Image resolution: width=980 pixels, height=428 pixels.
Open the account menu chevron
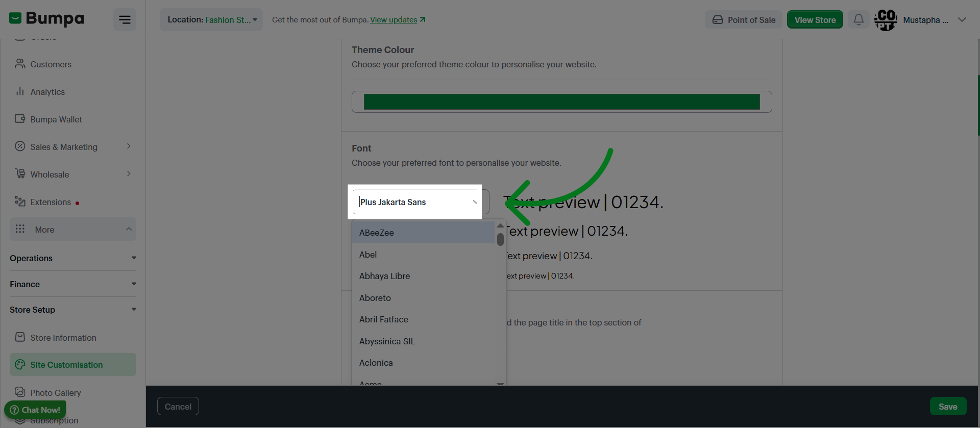962,20
